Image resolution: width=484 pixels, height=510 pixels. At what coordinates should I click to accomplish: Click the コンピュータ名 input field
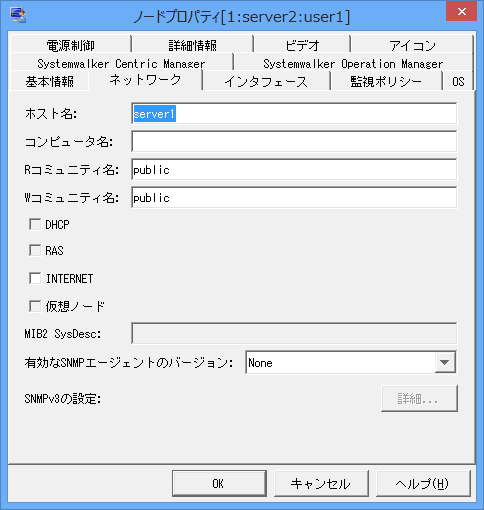[294, 142]
